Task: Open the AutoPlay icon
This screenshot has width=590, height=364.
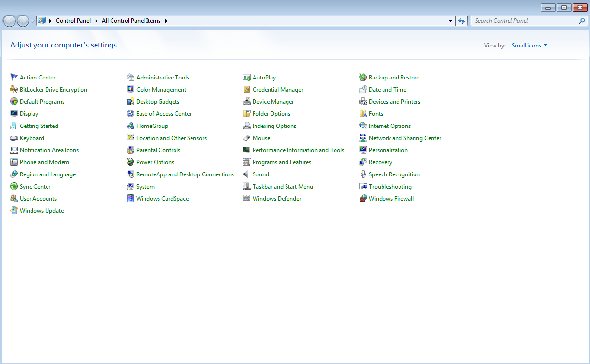Action: coord(247,77)
